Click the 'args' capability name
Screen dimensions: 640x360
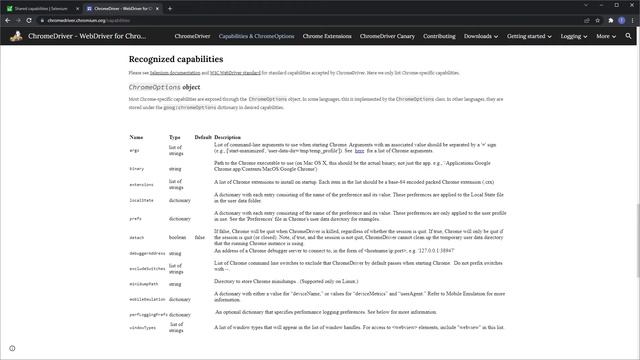134,151
